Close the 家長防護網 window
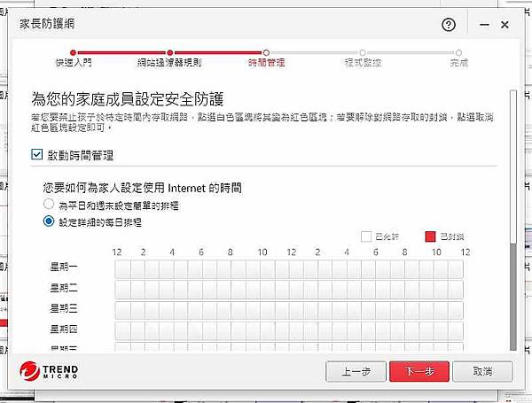532x403 pixels. [505, 25]
